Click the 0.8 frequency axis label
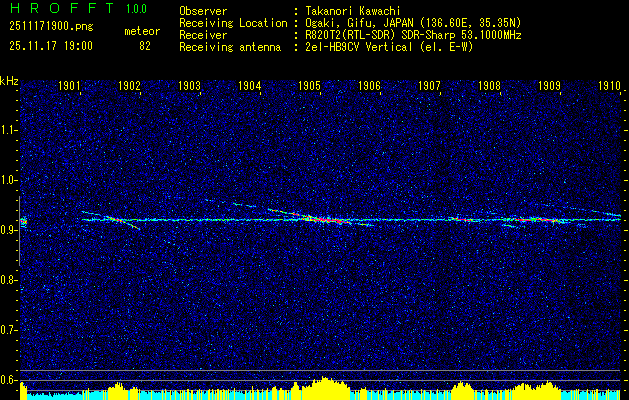 pyautogui.click(x=9, y=280)
